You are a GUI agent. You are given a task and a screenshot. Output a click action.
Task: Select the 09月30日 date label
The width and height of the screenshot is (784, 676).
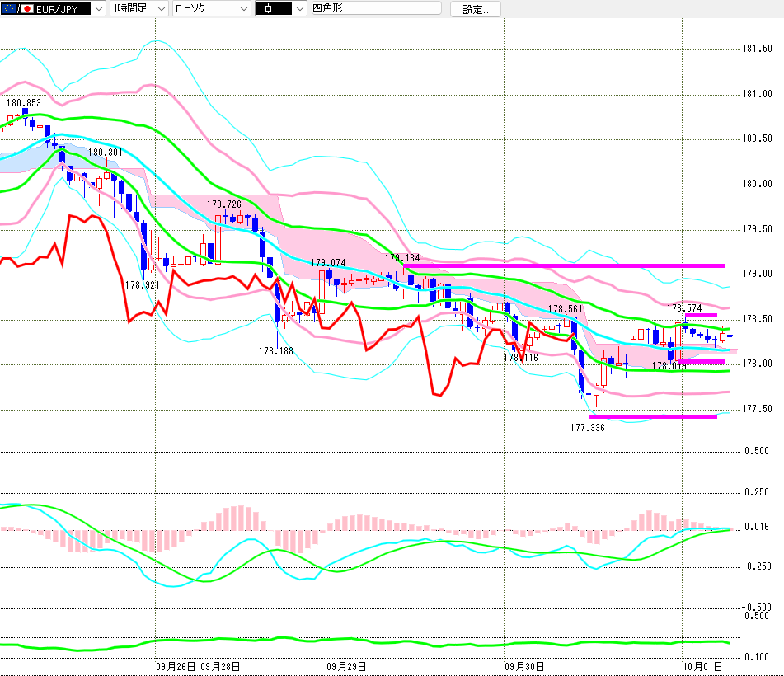click(x=524, y=666)
